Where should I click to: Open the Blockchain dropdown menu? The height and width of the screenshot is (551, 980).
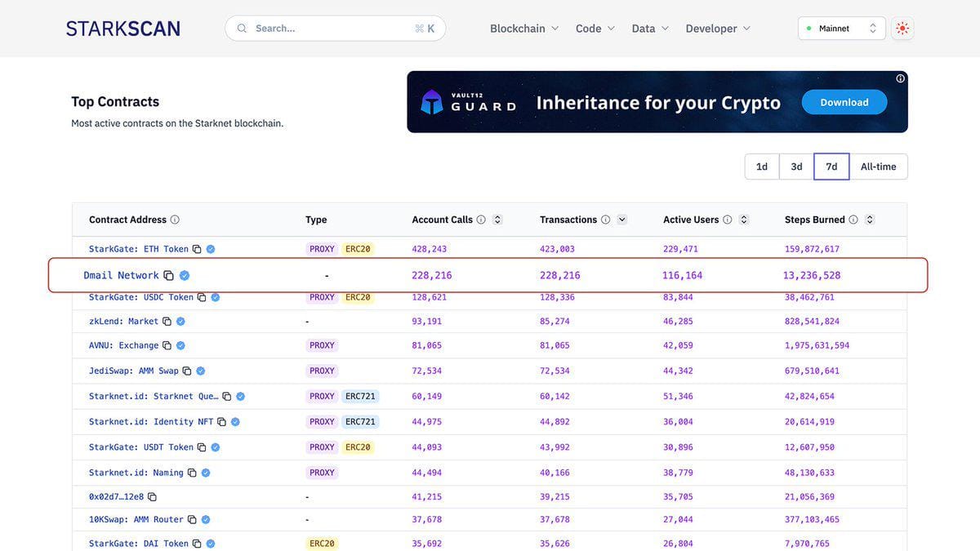point(524,29)
